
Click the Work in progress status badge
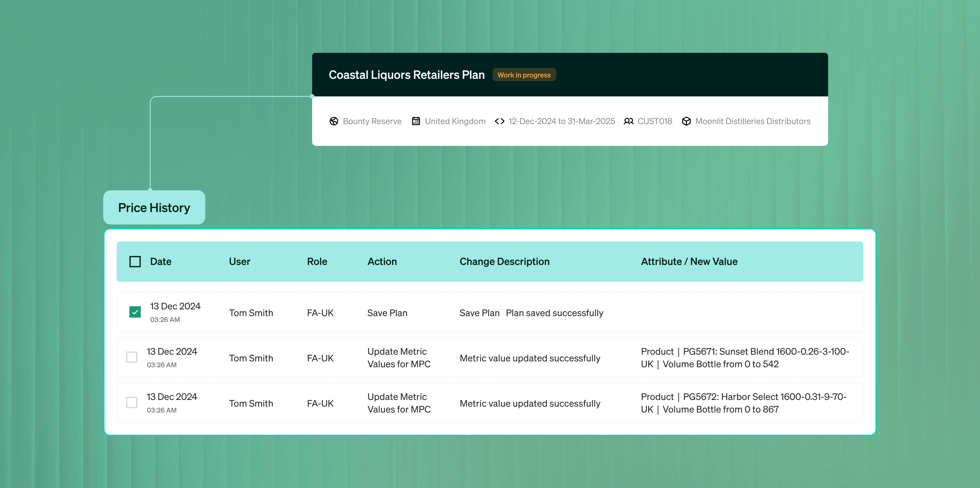pos(524,75)
